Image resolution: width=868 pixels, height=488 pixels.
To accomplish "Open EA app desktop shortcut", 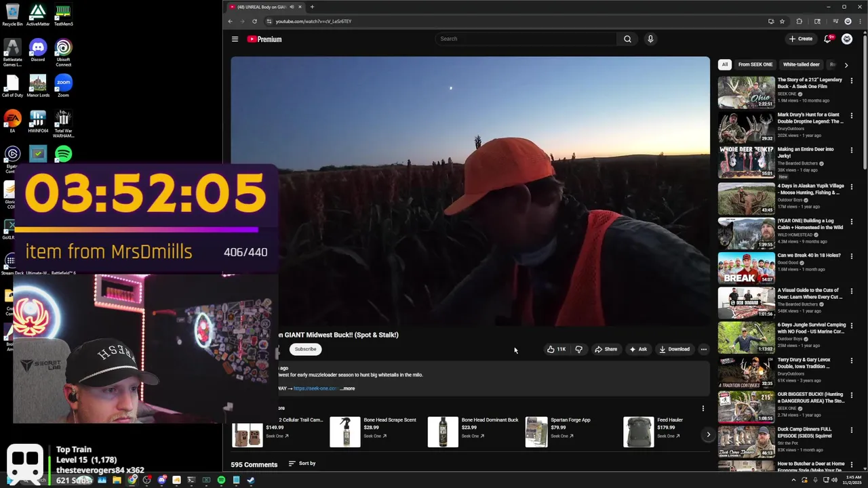I will (12, 122).
